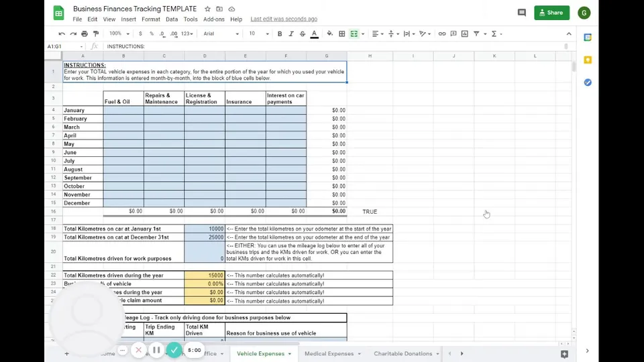Click the green Share button
Image resolution: width=644 pixels, height=362 pixels.
tap(551, 13)
